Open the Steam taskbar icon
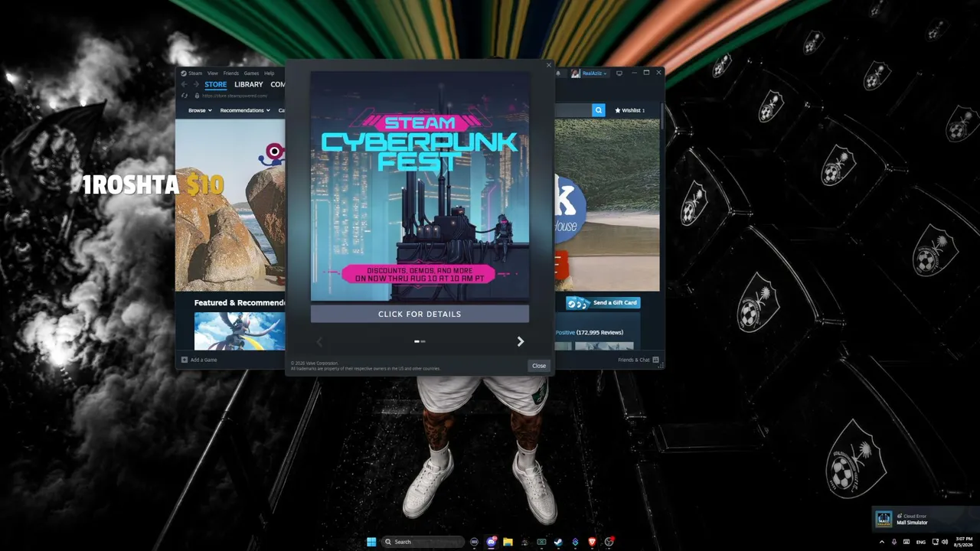 tap(558, 542)
